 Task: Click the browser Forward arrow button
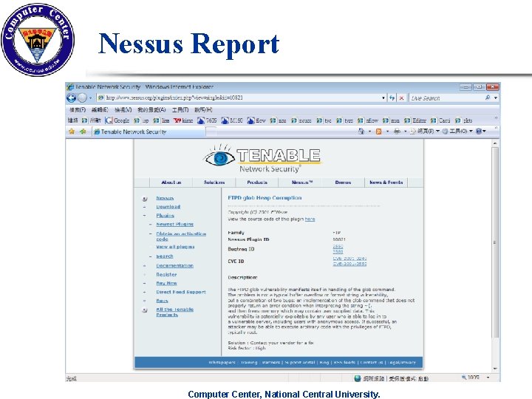pos(82,98)
